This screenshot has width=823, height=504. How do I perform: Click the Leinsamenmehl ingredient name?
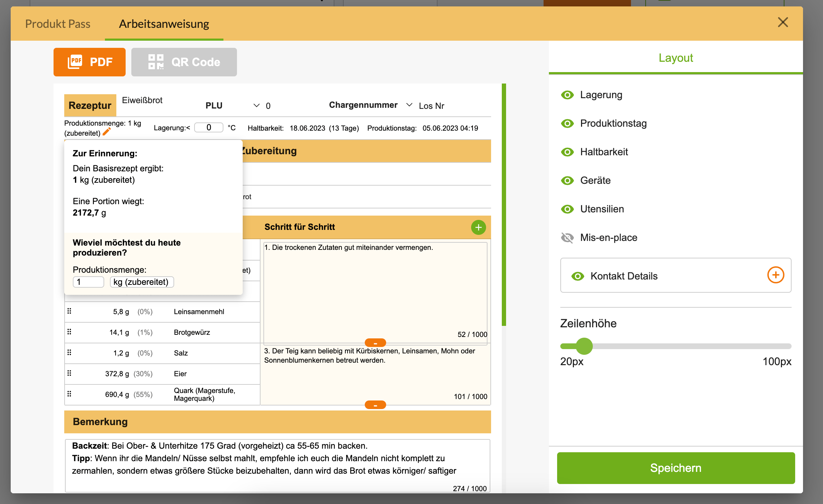point(199,312)
